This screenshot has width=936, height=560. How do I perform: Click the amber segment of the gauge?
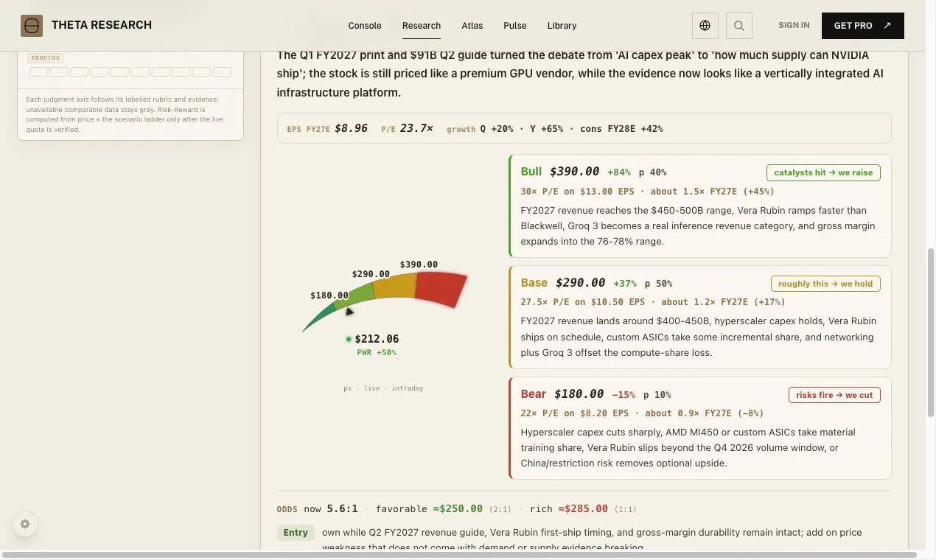point(395,287)
